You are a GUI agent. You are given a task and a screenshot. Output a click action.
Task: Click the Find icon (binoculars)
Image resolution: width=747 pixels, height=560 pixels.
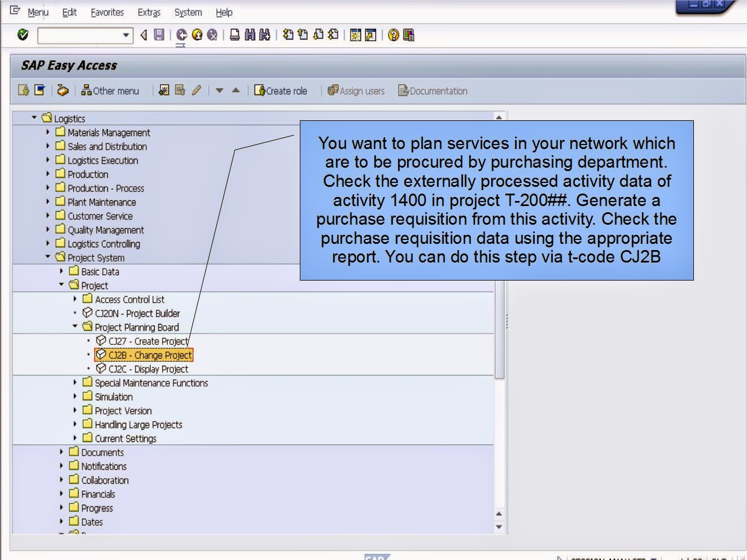[250, 35]
